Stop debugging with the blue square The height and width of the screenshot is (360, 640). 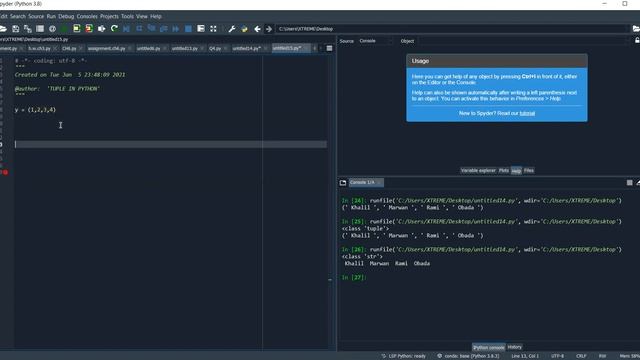point(188,29)
